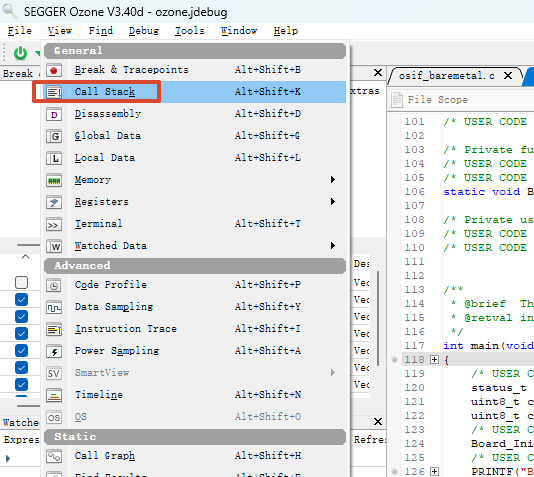Close the osif_baremetal.c tab

[508, 76]
